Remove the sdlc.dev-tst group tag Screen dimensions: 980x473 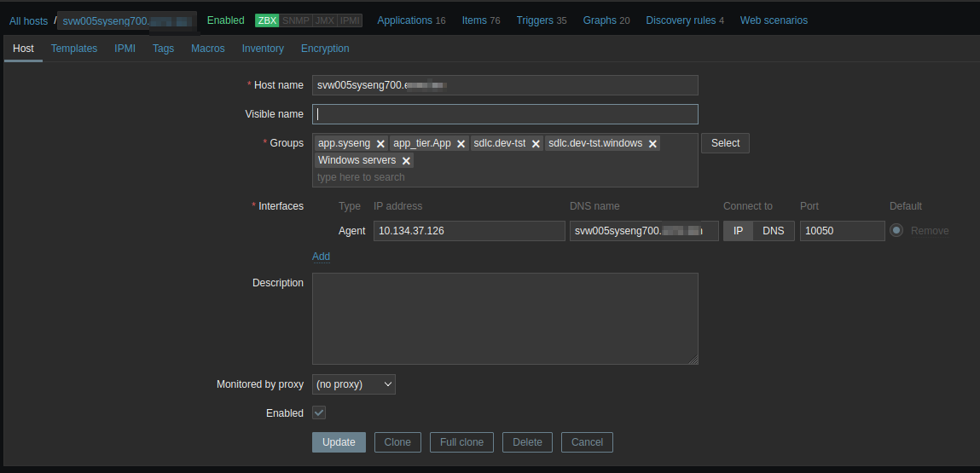click(536, 144)
